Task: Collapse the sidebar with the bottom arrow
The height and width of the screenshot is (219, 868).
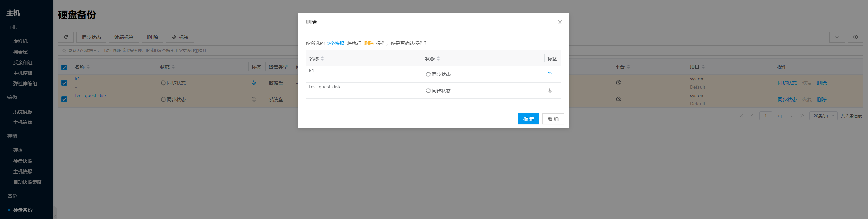Action: 55,216
